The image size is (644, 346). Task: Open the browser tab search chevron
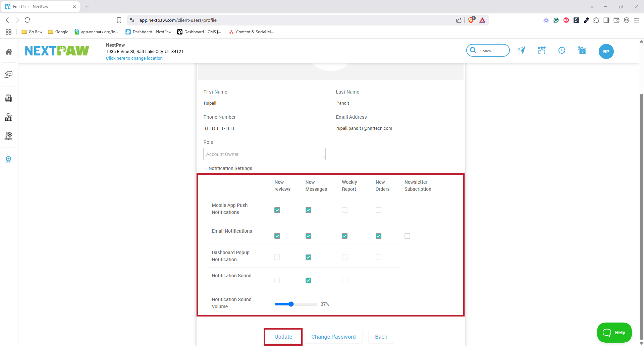592,7
